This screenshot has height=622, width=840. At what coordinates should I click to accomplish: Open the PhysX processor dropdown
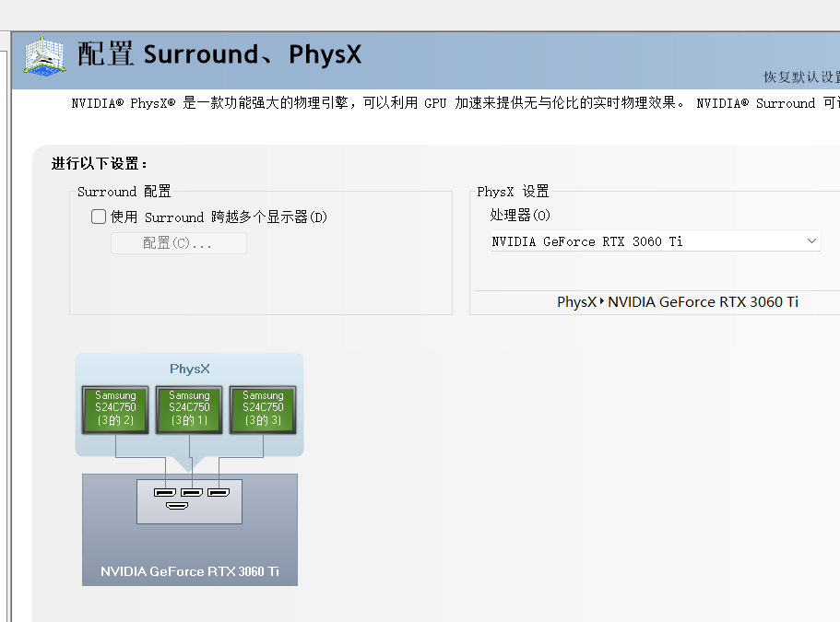coord(656,241)
